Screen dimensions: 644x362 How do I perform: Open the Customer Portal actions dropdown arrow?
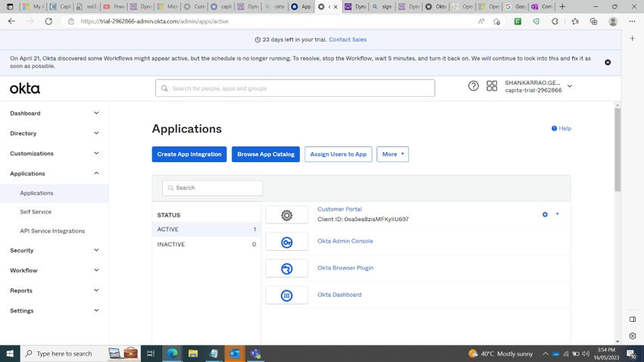click(x=558, y=214)
